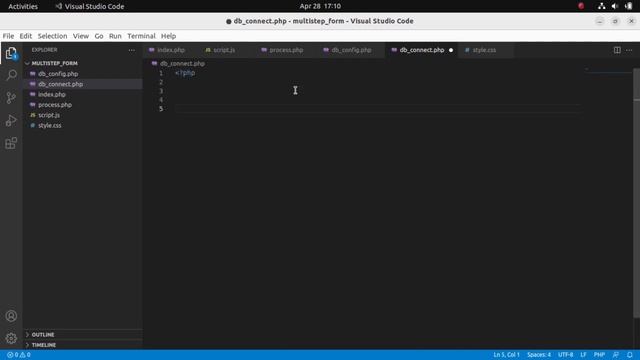Screen dimensions: 640x360
Task: Open the View menu
Action: [81, 36]
